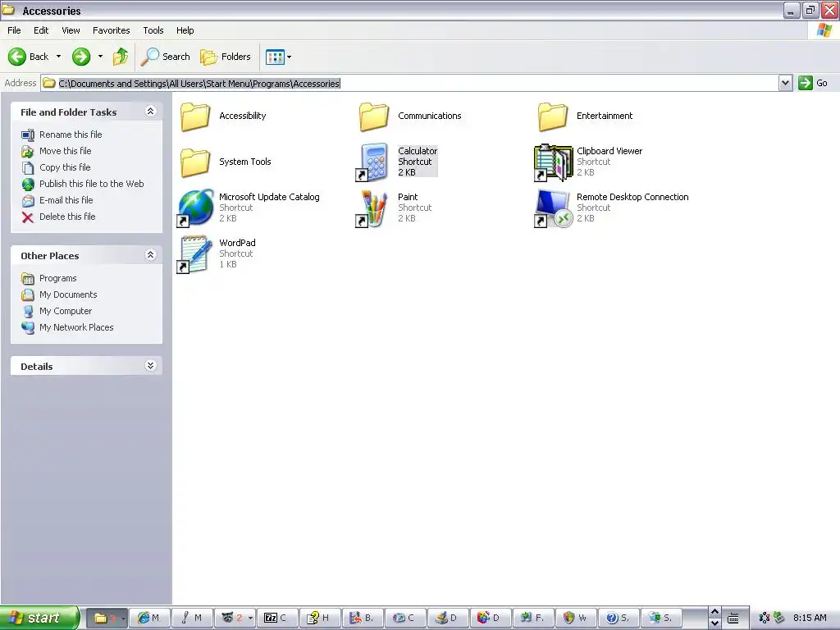Click the My Network Places icon
Viewport: 840px width, 630px height.
click(x=28, y=328)
